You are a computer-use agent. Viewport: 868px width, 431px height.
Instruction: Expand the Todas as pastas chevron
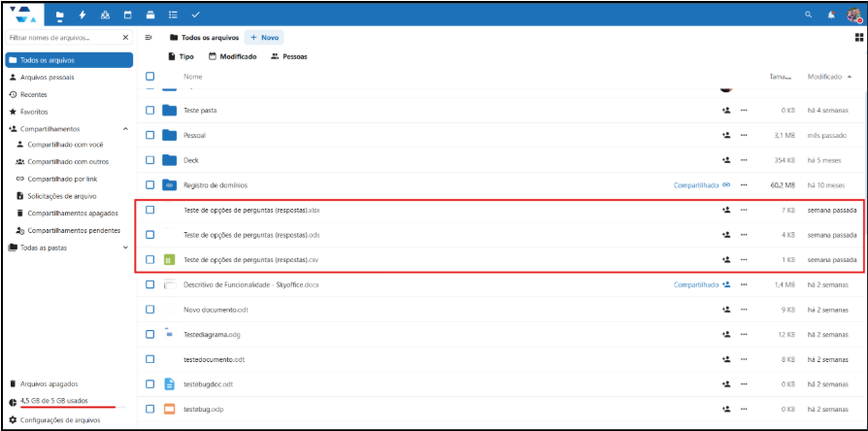pos(125,248)
